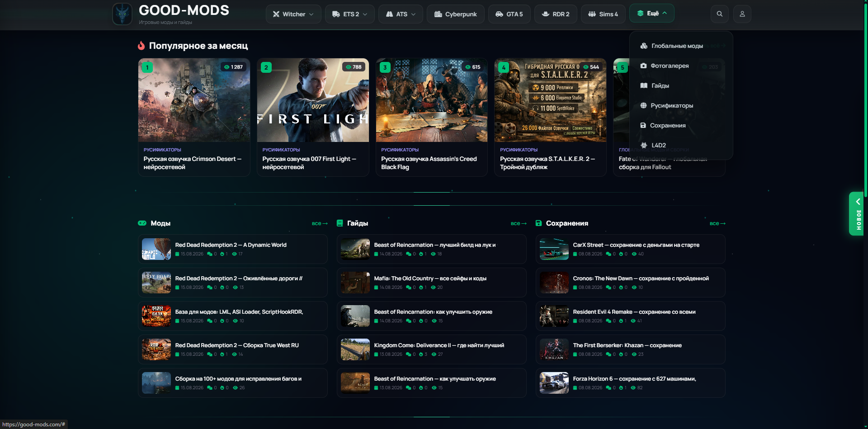
Task: Open the user account icon
Action: (742, 14)
